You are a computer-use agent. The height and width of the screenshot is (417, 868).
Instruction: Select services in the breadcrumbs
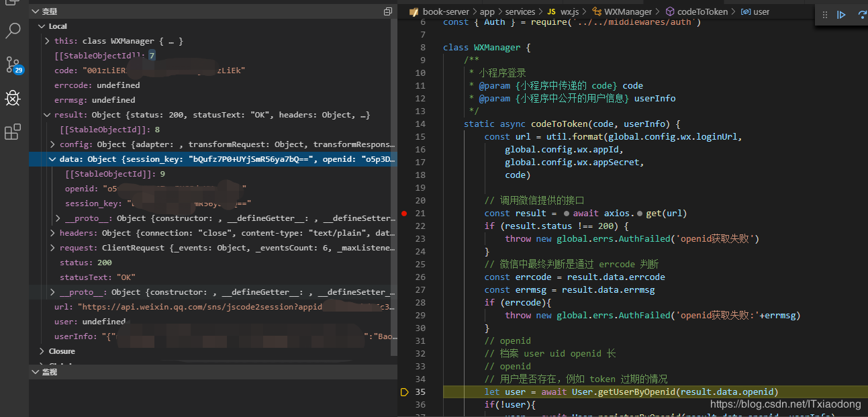(520, 11)
